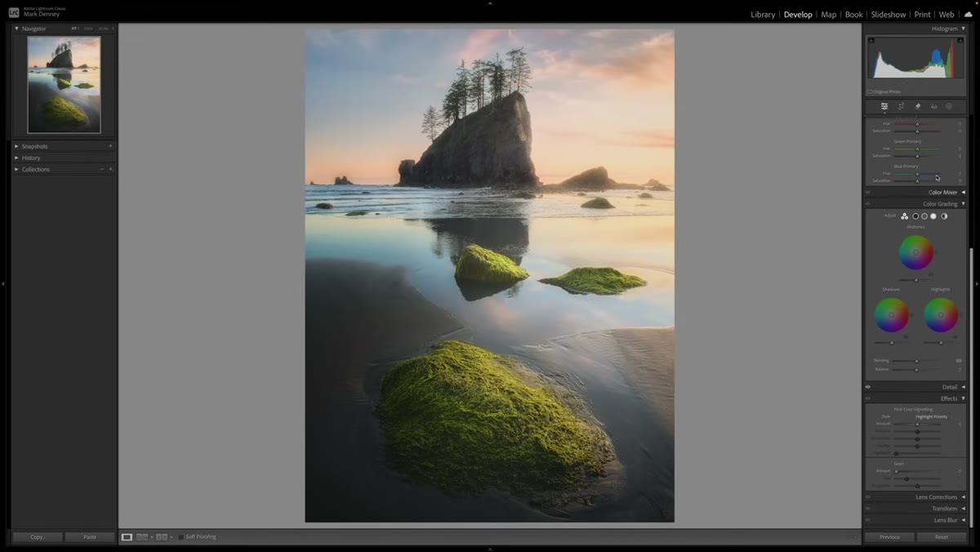Image resolution: width=980 pixels, height=552 pixels.
Task: Open the Red Eye Correction tool
Action: (933, 106)
